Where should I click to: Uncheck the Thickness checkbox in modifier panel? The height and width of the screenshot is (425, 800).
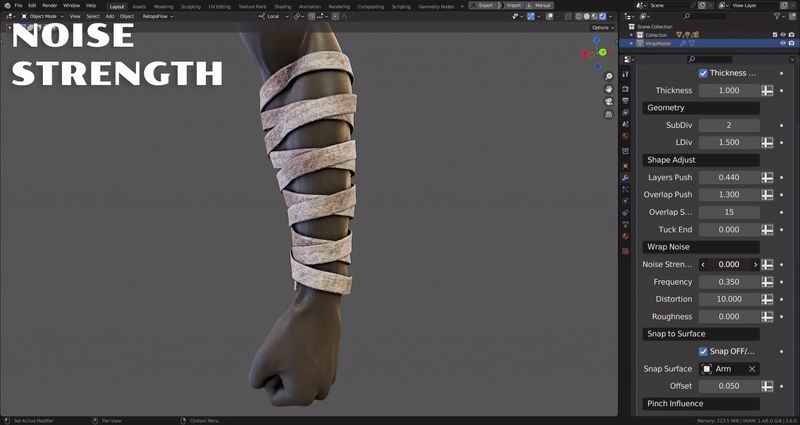[703, 73]
